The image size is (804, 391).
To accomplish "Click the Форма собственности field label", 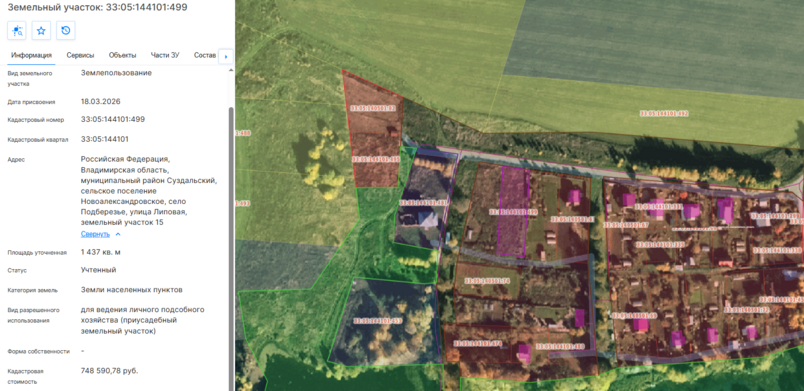I will coord(38,352).
